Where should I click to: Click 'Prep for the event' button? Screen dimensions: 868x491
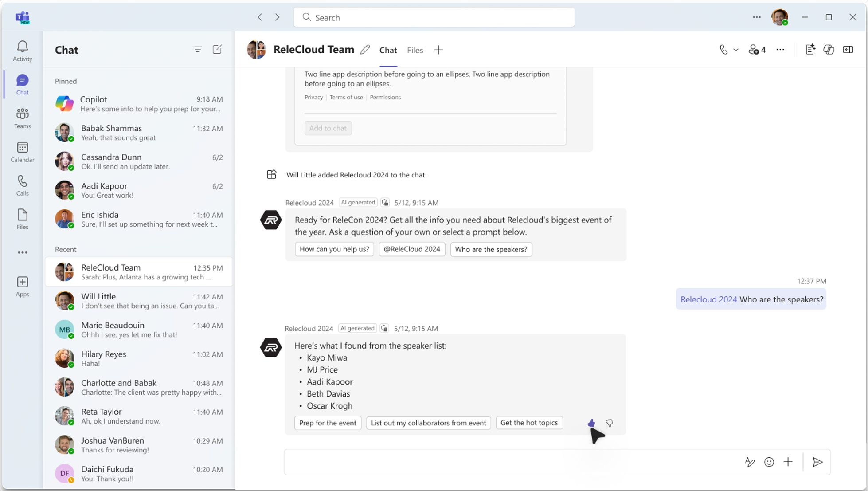(328, 422)
